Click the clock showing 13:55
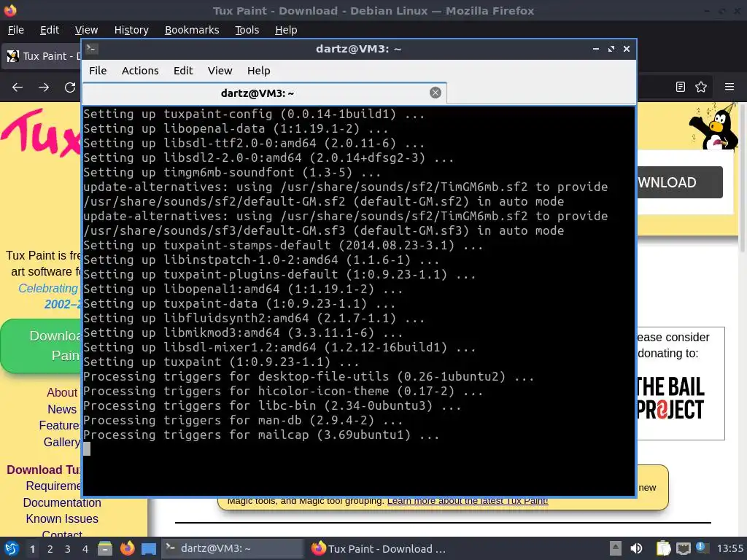 coord(730,548)
